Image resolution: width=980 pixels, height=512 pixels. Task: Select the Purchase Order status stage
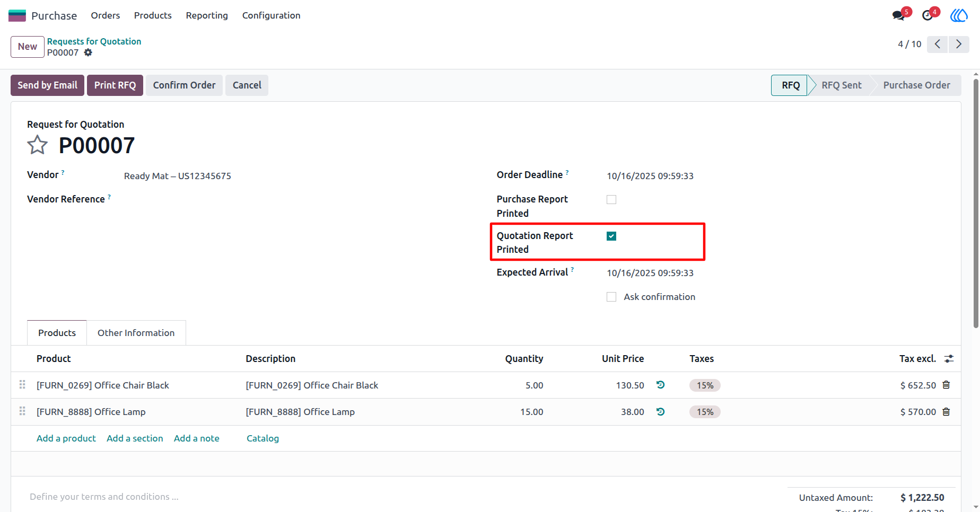click(x=916, y=85)
